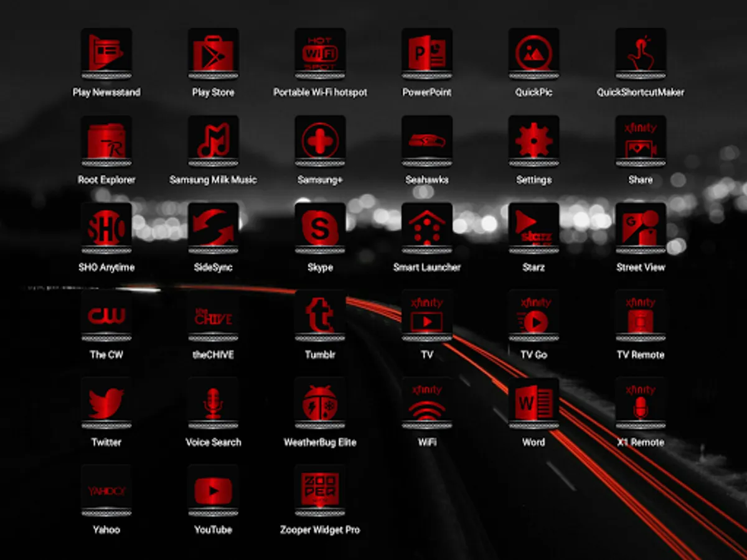
Task: Click the 'PowerPoint' text label
Action: click(x=427, y=93)
